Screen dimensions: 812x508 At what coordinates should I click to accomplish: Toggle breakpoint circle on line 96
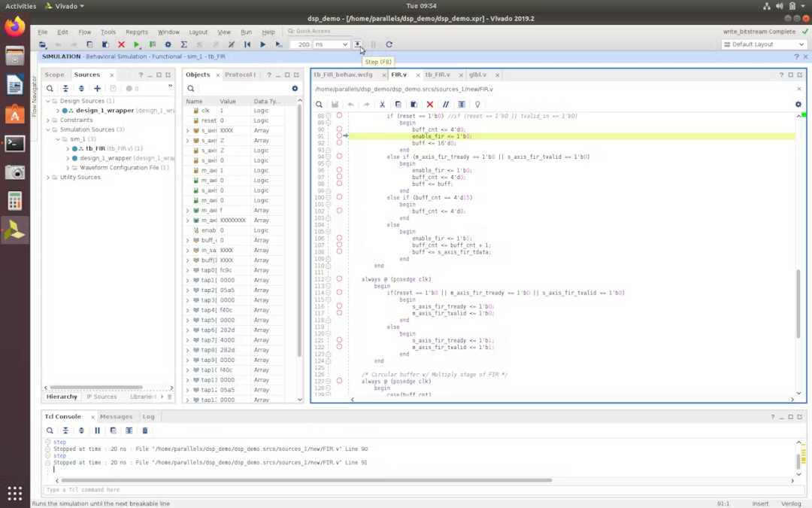339,170
